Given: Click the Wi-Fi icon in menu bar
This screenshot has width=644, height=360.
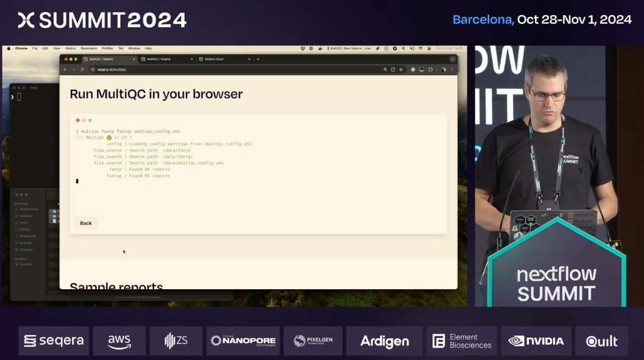Looking at the screenshot, I should tap(420, 48).
